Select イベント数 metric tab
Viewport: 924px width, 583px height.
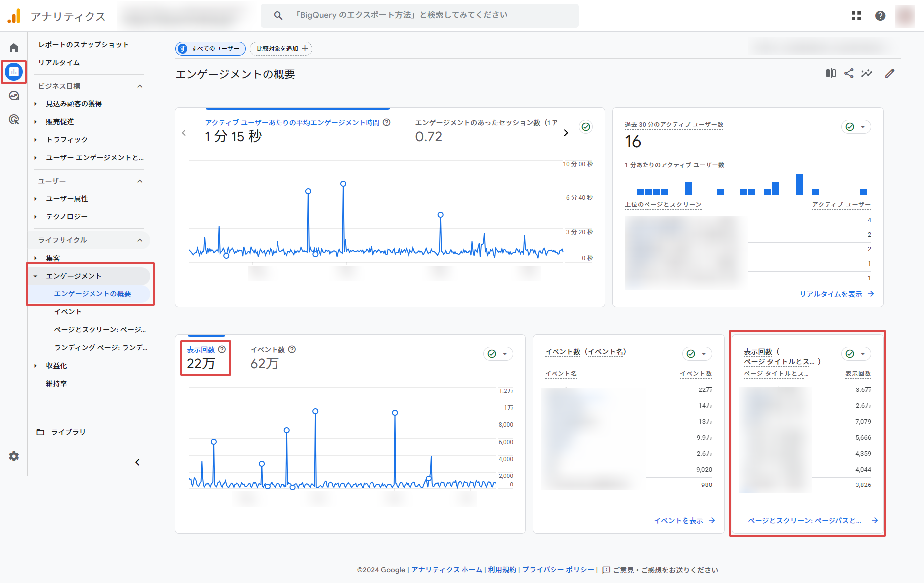[x=273, y=358]
